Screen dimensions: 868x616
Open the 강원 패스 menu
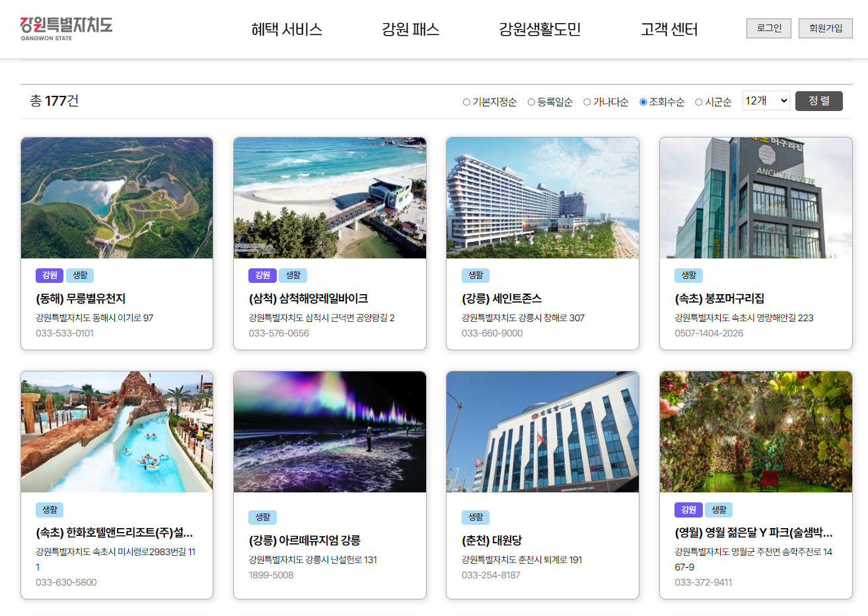pos(410,29)
